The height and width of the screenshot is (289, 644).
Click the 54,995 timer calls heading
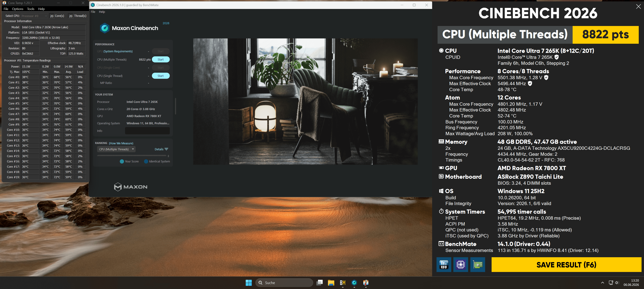522,212
